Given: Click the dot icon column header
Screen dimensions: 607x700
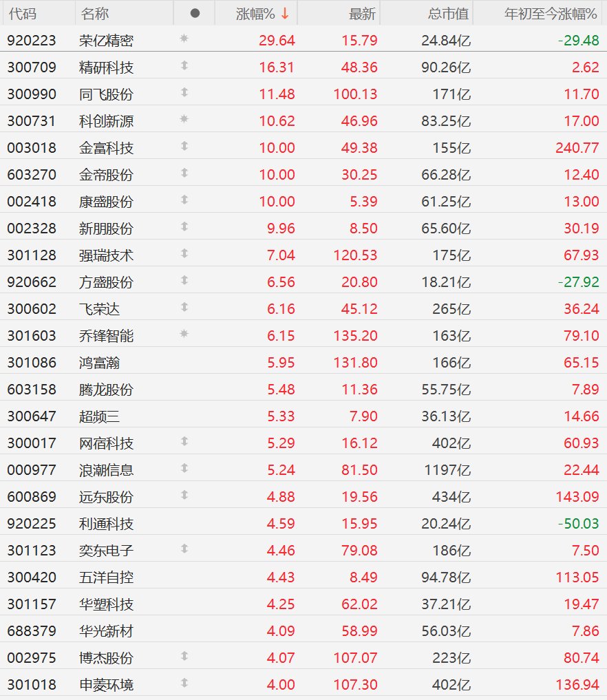Looking at the screenshot, I should (x=195, y=13).
